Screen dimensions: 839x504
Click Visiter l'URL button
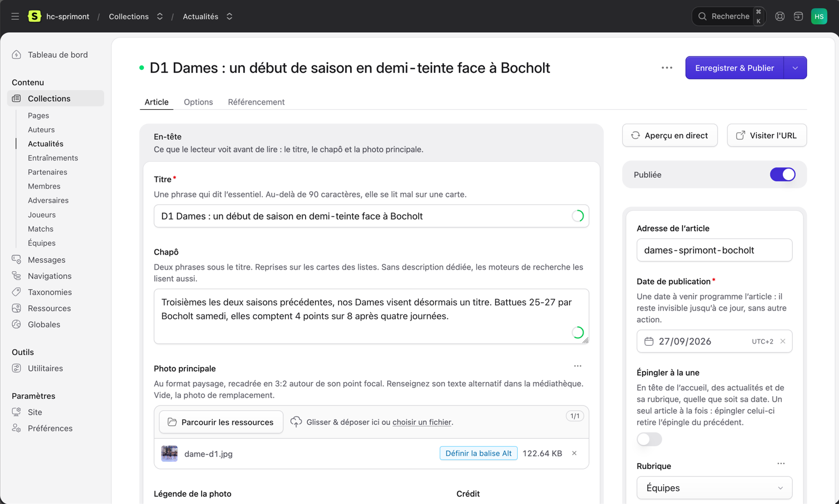click(x=767, y=135)
